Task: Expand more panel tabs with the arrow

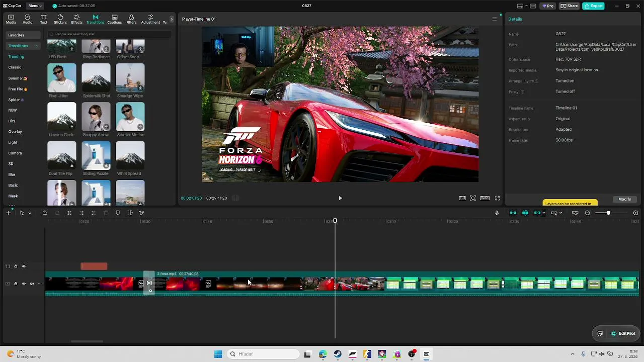Action: 172,19
